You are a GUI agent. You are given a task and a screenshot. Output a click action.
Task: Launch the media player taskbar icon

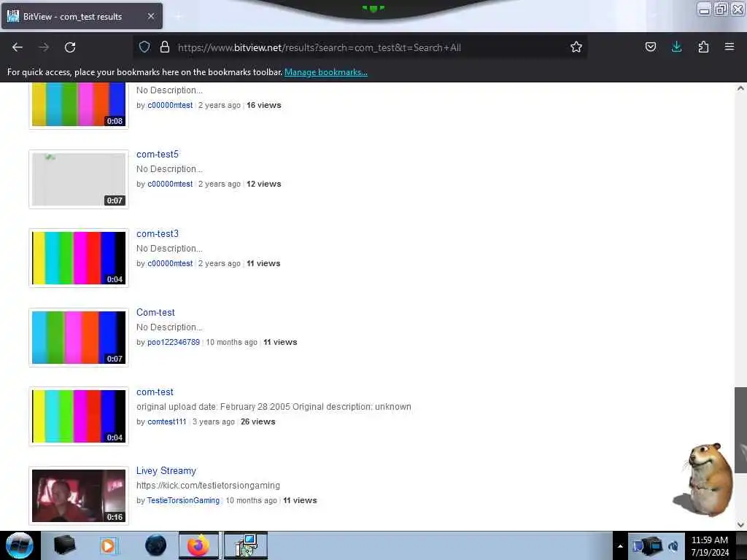(x=108, y=545)
